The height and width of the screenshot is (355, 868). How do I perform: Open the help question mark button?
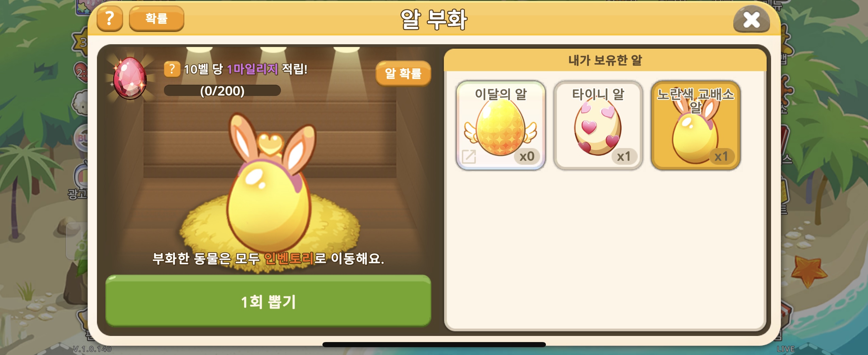(110, 18)
